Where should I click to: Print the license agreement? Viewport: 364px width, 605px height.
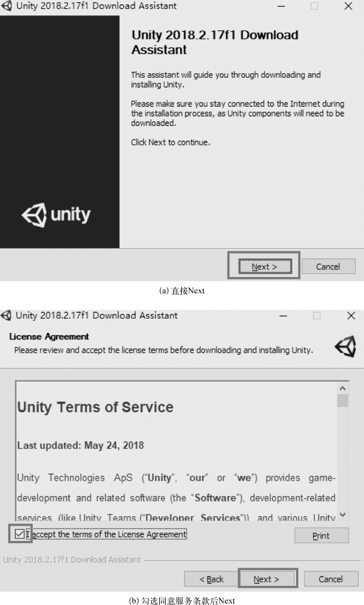click(322, 535)
